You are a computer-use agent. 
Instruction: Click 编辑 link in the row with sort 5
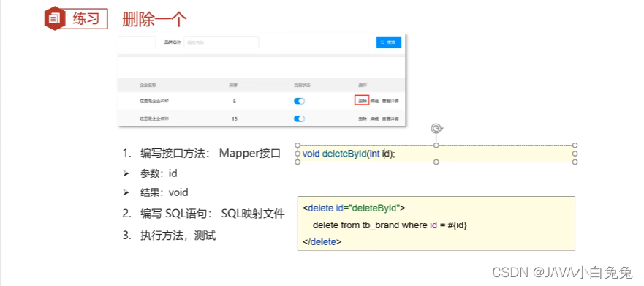374,101
